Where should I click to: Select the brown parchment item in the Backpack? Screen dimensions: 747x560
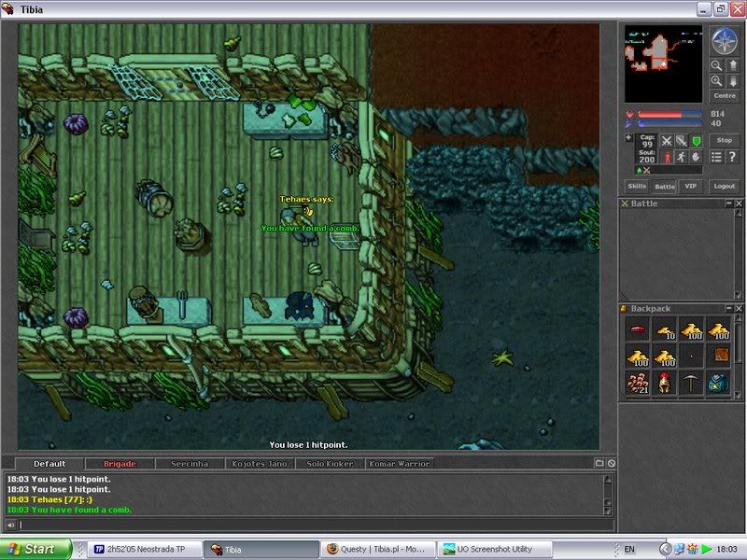click(718, 357)
